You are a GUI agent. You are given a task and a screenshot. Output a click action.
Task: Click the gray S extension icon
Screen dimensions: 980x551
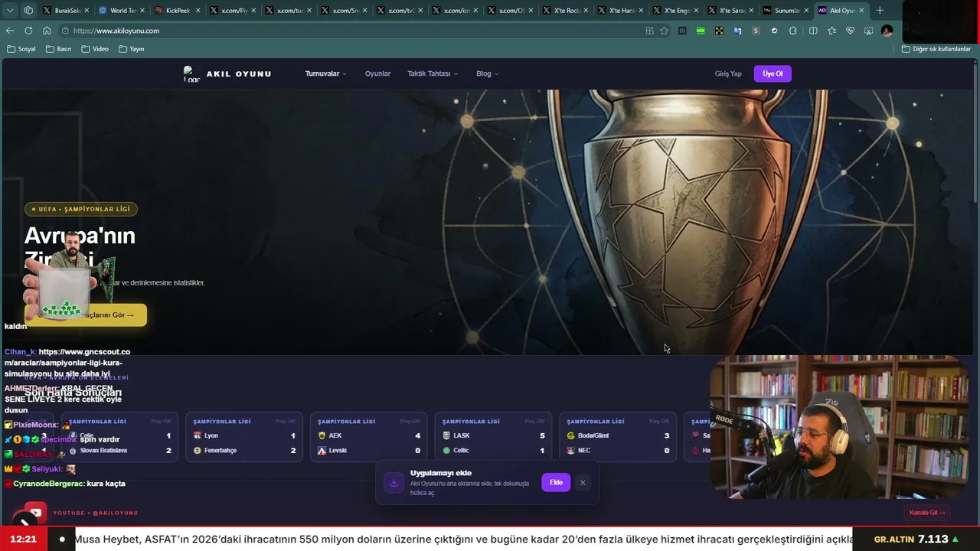click(x=756, y=31)
